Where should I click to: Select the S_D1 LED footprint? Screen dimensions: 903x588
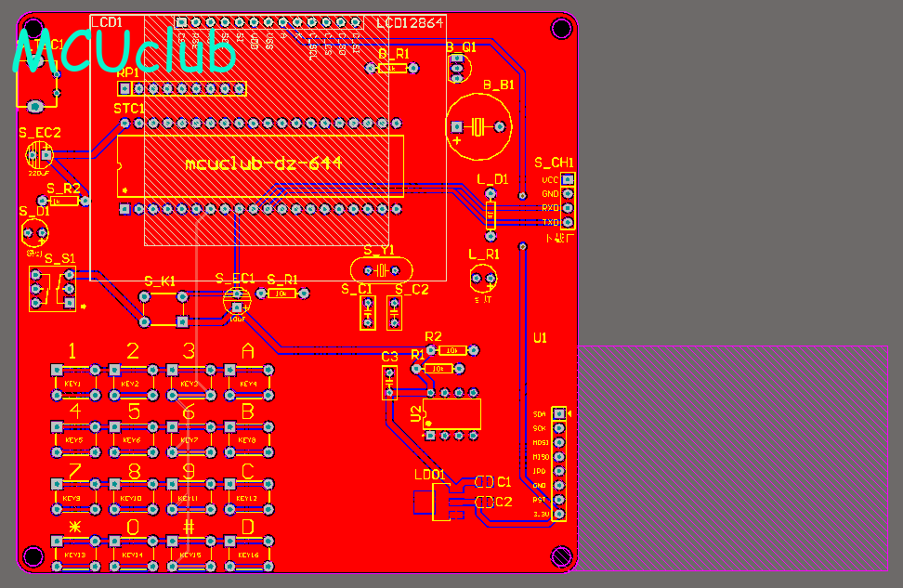34,232
